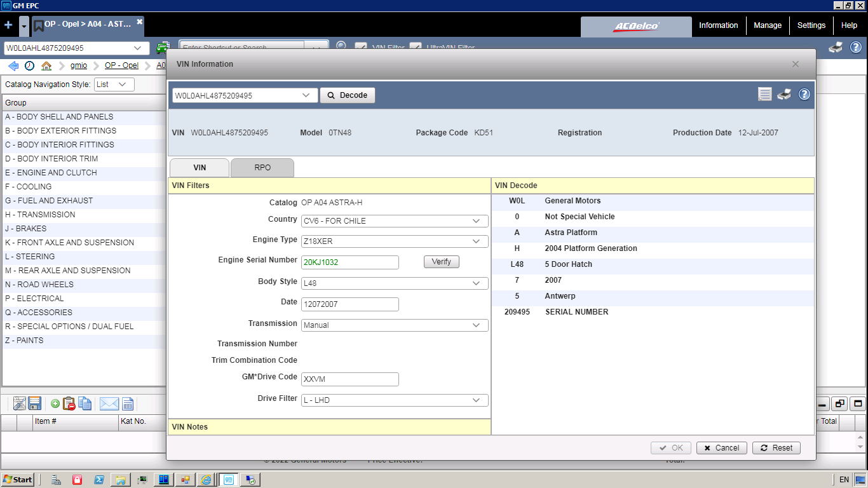Select group A - BODY SHELL AND PANELS
This screenshot has width=868, height=488.
click(x=83, y=117)
